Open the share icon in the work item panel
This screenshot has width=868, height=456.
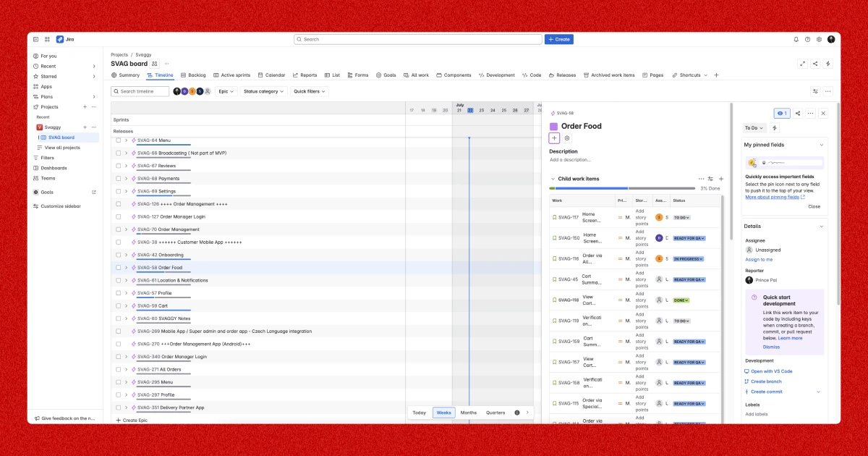[799, 113]
